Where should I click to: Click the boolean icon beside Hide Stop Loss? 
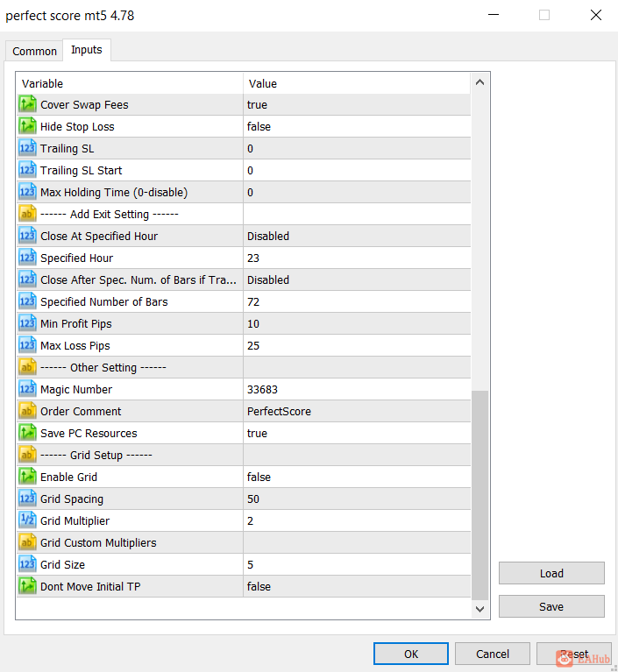coord(27,126)
